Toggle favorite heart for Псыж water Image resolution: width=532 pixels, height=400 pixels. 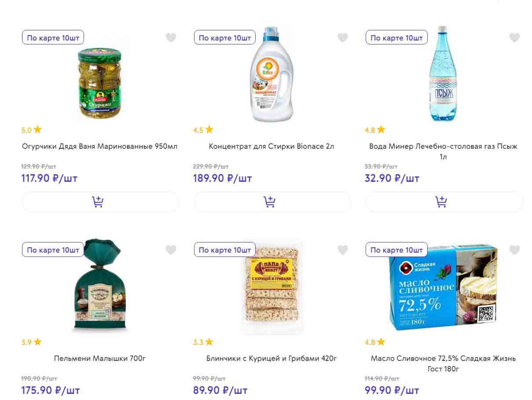(x=514, y=38)
